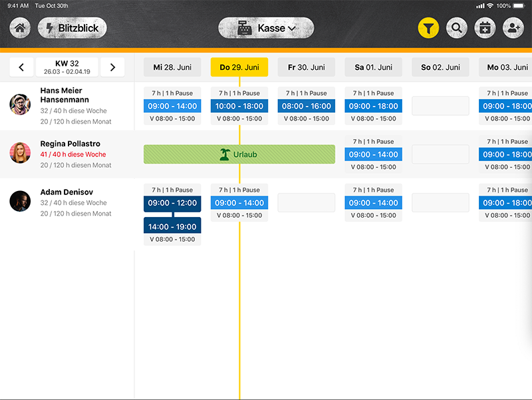Viewport: 532px width, 400px height.
Task: Go to the home screen icon
Action: [x=21, y=29]
